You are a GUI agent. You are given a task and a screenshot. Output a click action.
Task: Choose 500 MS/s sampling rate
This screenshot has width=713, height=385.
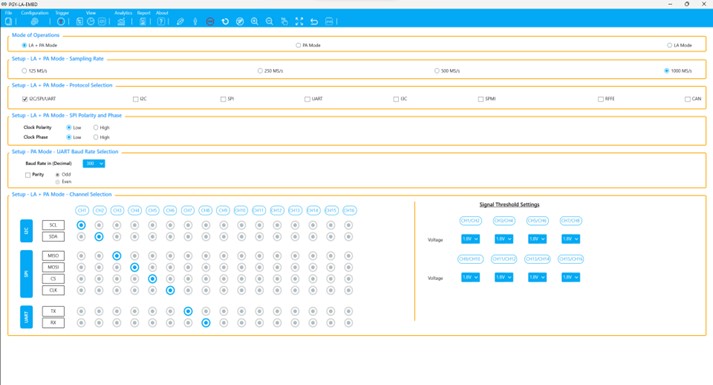click(437, 71)
